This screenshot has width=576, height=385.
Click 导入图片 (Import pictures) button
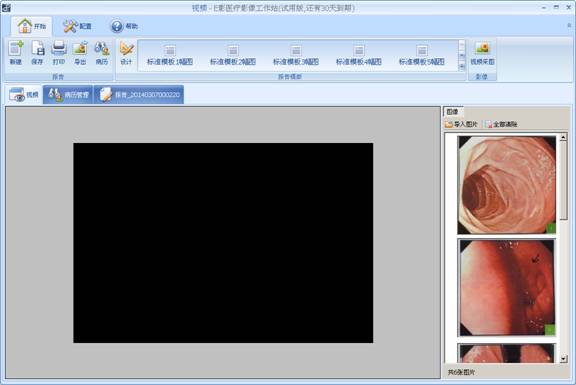461,124
